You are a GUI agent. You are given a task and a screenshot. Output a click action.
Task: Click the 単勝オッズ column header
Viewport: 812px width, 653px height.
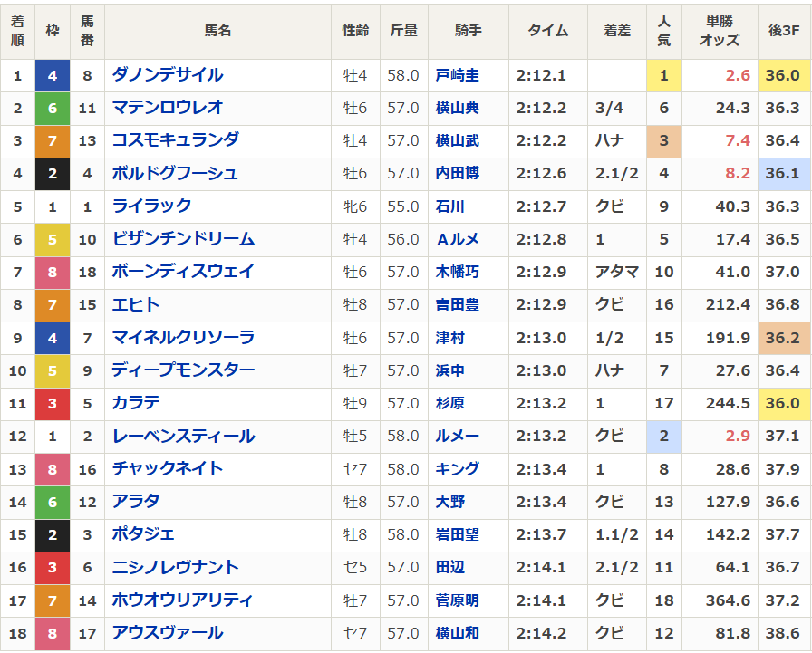[x=719, y=31]
